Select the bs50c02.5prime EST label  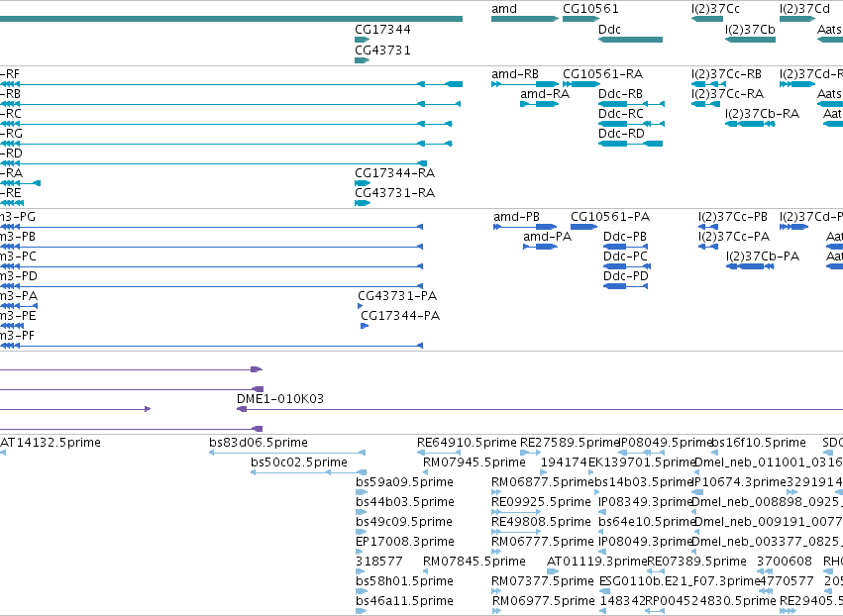pyautogui.click(x=299, y=462)
